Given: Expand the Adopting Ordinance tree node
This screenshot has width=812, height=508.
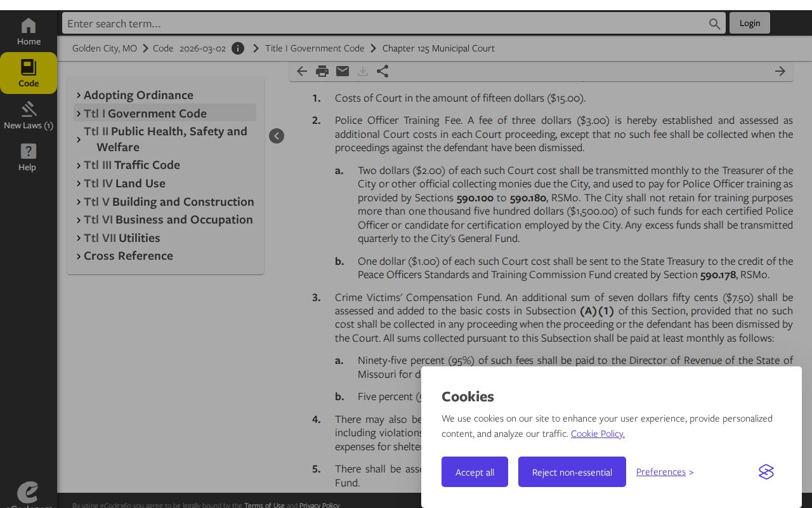Looking at the screenshot, I should (79, 95).
